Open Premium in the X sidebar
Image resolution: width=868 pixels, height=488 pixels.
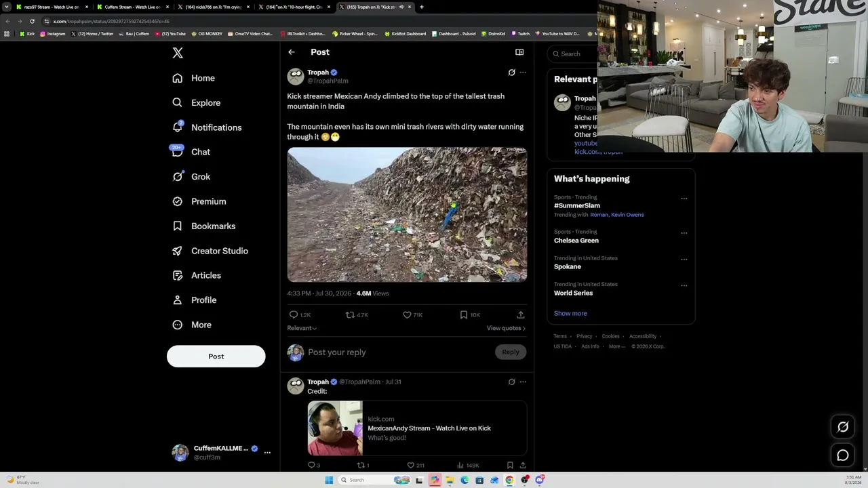(199, 201)
